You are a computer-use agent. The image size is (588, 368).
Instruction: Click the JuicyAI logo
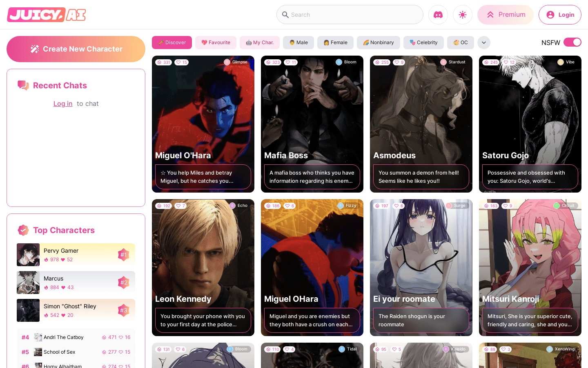click(47, 15)
